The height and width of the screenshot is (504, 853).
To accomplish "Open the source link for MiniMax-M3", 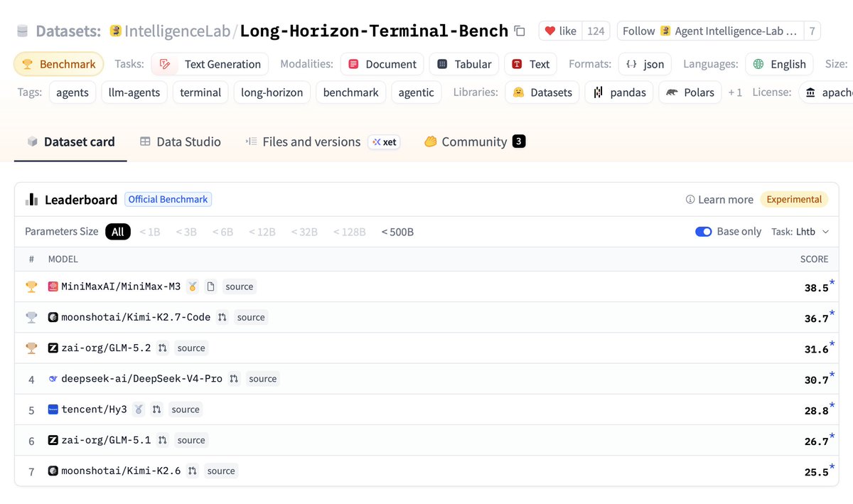I will [239, 286].
